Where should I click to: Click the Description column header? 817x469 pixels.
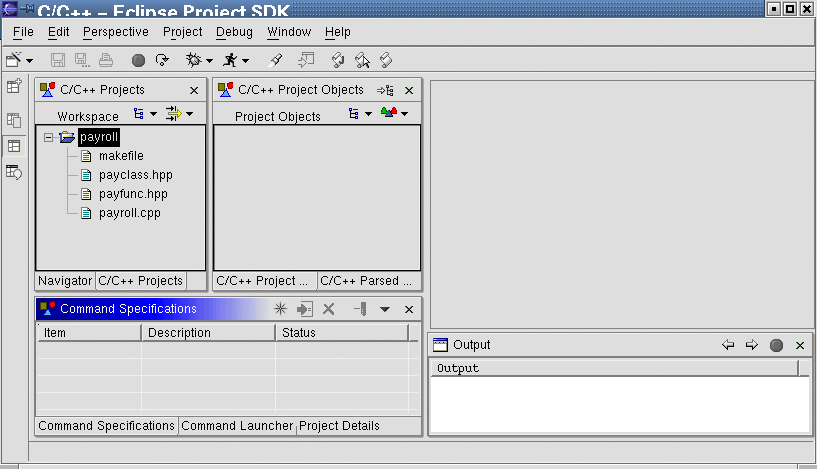pyautogui.click(x=208, y=332)
